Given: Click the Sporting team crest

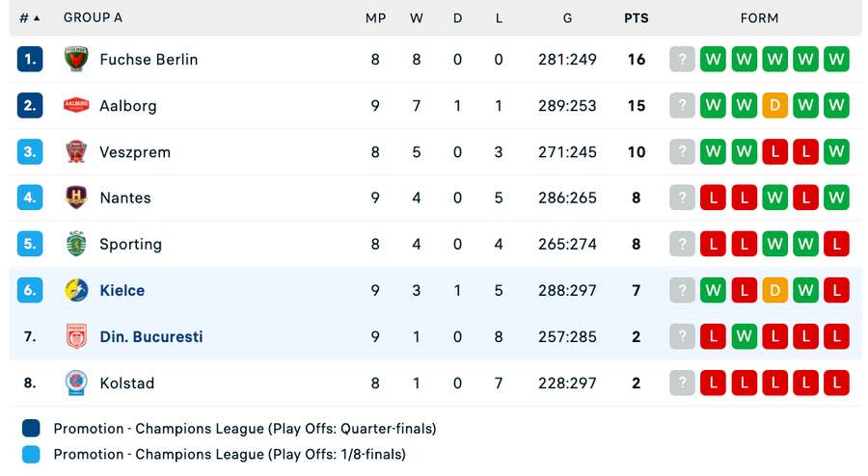Looking at the screenshot, I should [76, 244].
